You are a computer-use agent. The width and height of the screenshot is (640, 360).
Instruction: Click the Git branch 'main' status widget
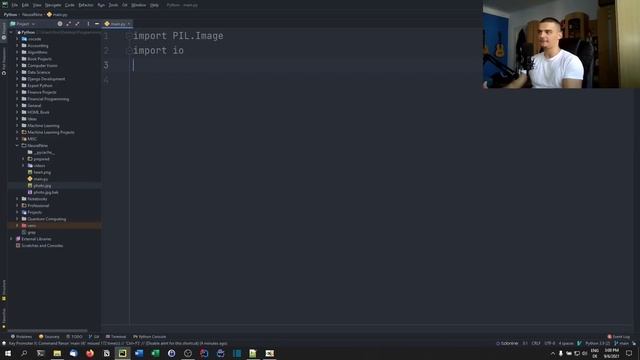(x=622, y=344)
